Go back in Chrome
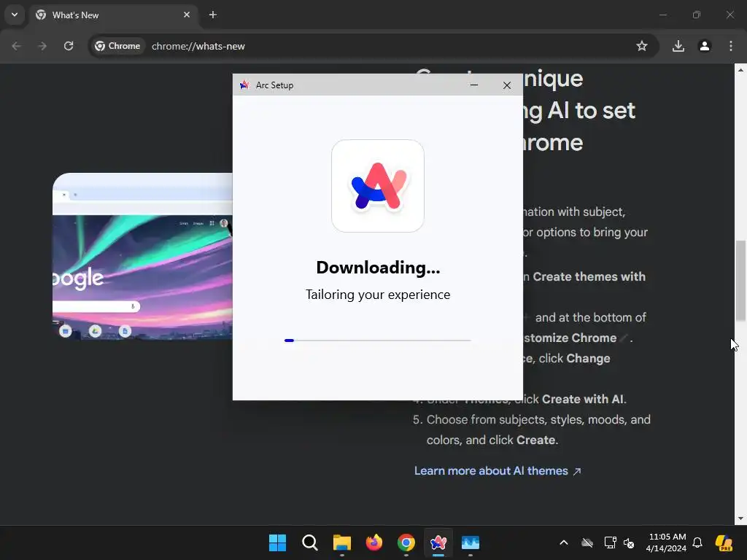747x560 pixels. (x=16, y=46)
